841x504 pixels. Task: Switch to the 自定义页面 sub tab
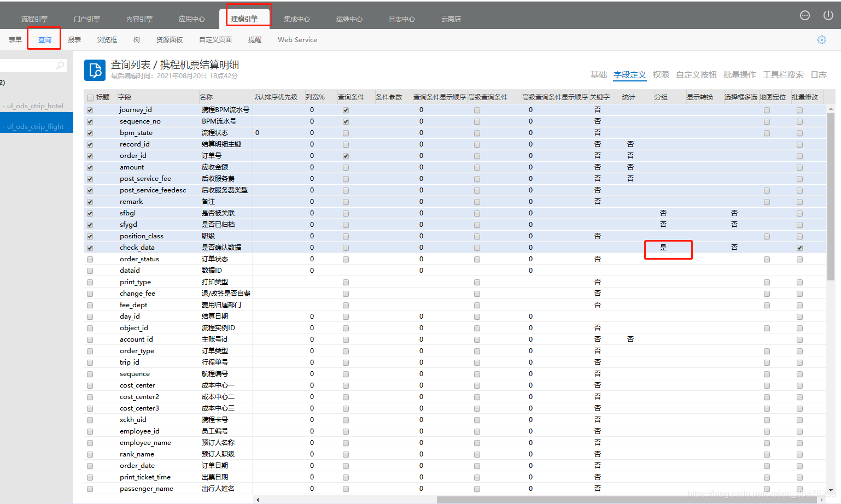click(x=215, y=39)
